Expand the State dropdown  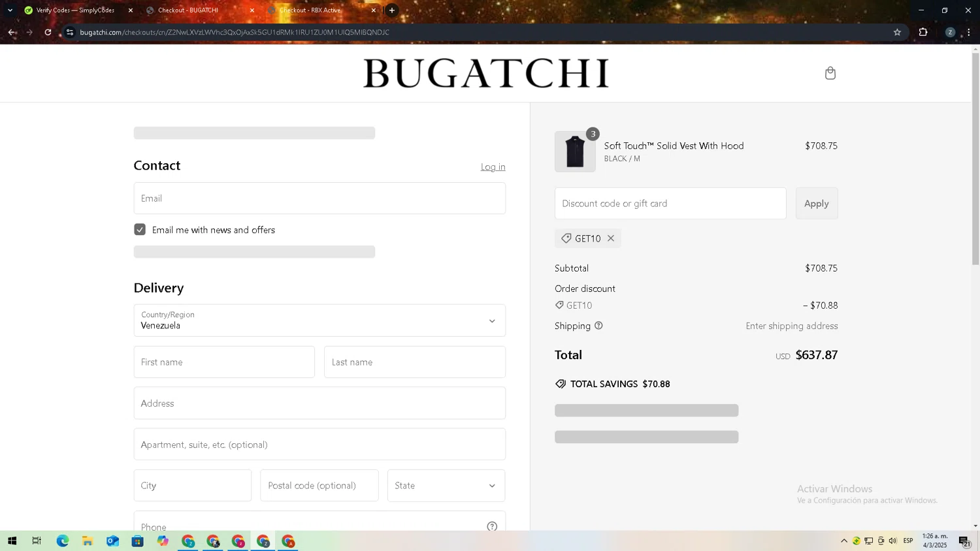pos(446,486)
